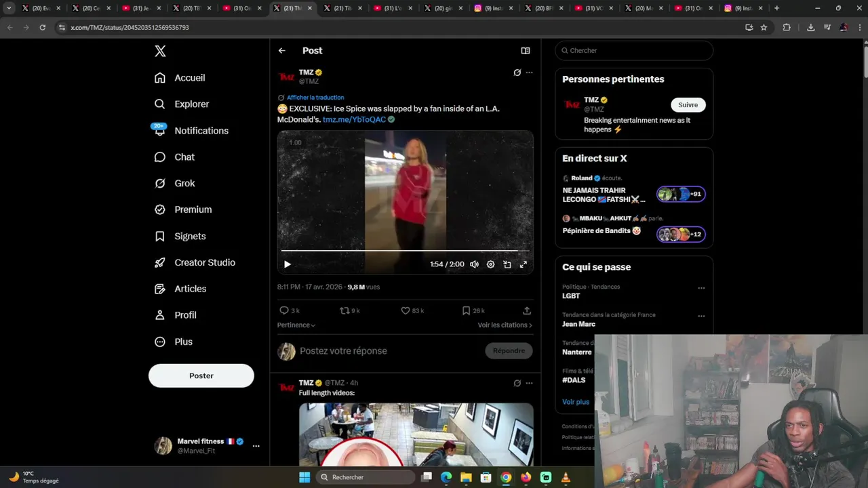Image resolution: width=868 pixels, height=488 pixels.
Task: Click the reply icon with 3 k
Action: [x=290, y=310]
